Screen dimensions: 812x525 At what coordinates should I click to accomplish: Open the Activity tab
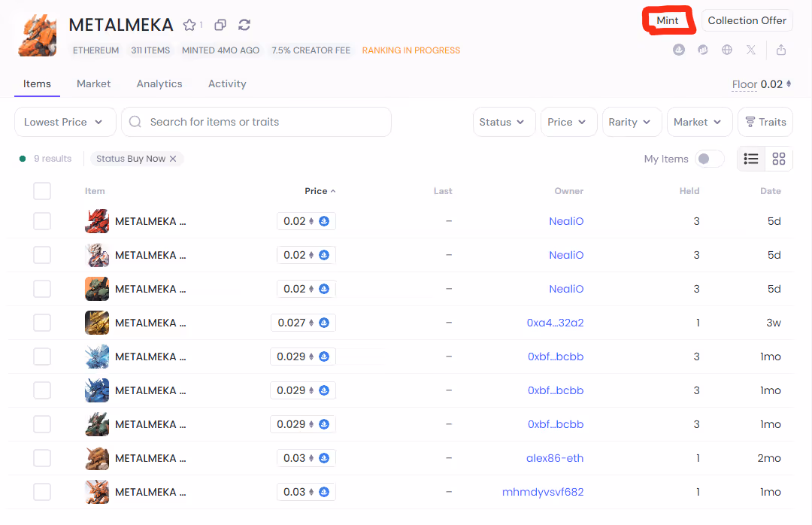point(227,83)
